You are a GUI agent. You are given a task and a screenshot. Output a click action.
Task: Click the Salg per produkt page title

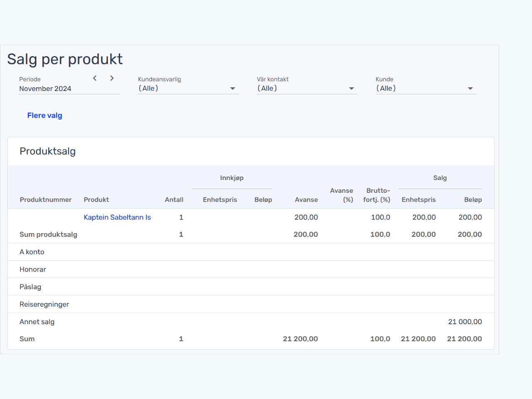65,59
